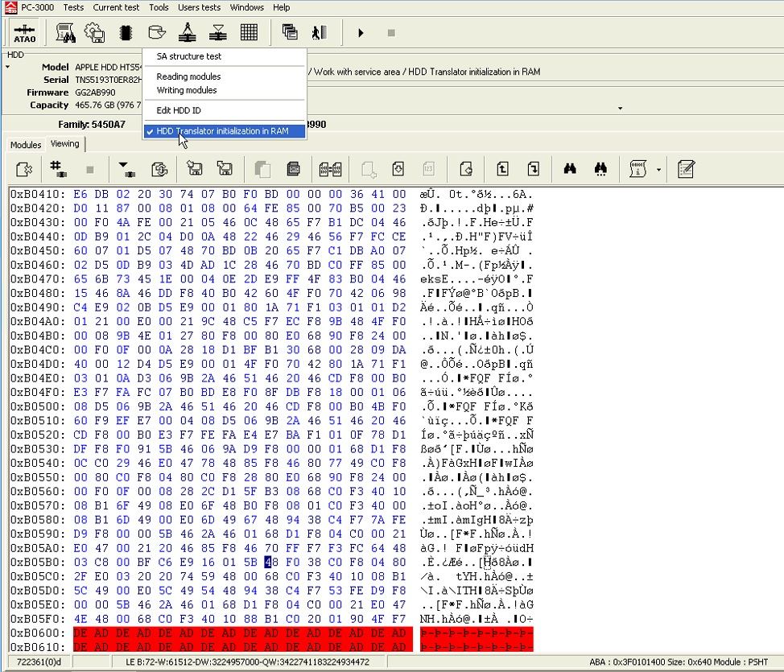This screenshot has width=784, height=672.
Task: Click the document with X icon
Action: pyautogui.click(x=24, y=170)
